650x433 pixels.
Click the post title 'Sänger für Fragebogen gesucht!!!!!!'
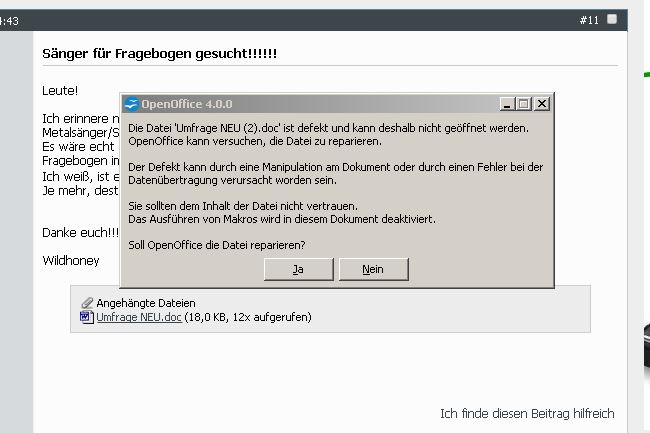160,54
